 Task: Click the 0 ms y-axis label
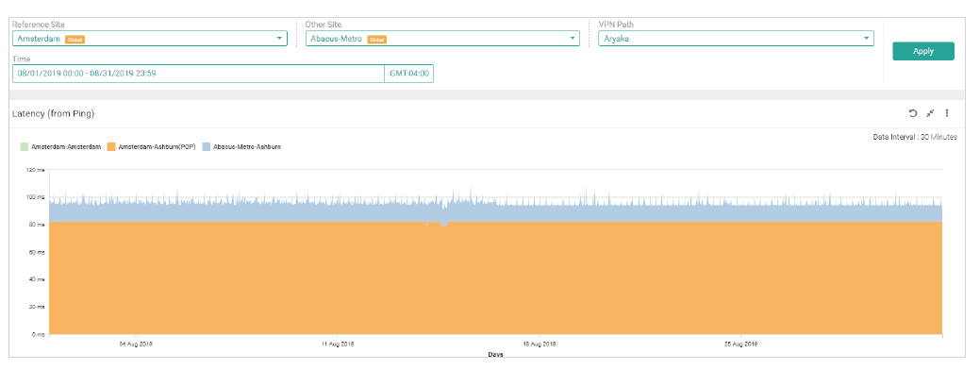38,334
